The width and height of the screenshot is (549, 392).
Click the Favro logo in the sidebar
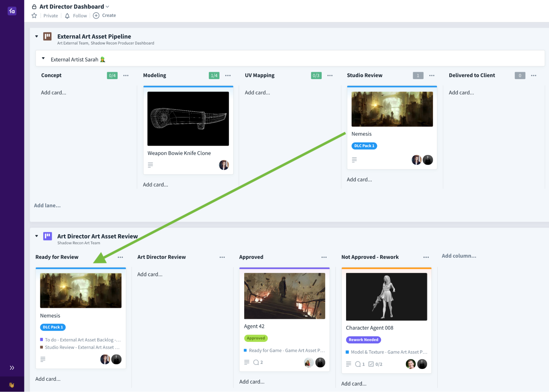tap(12, 11)
